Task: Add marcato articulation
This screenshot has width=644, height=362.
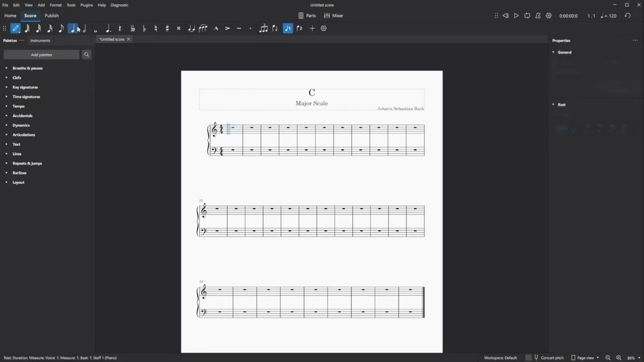Action: pyautogui.click(x=216, y=29)
